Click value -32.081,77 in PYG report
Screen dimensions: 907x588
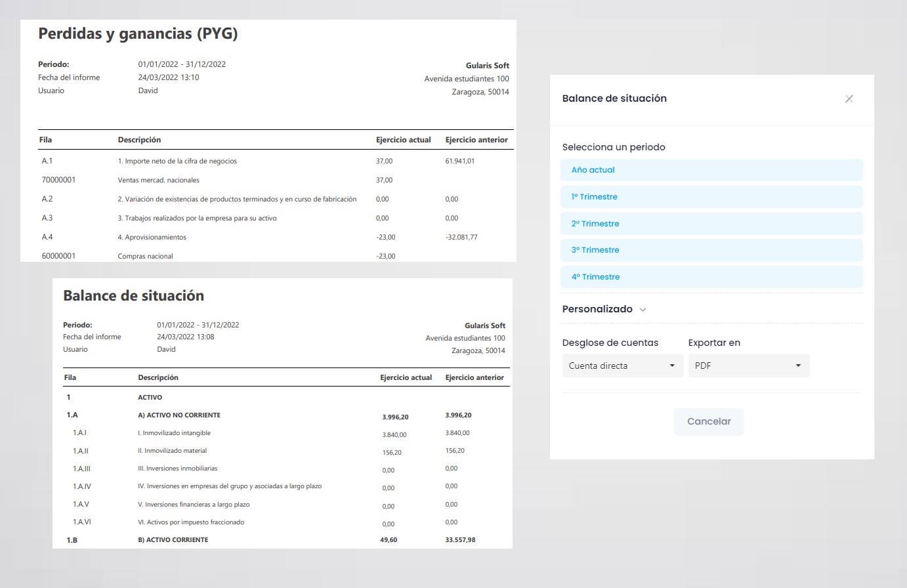coord(461,237)
